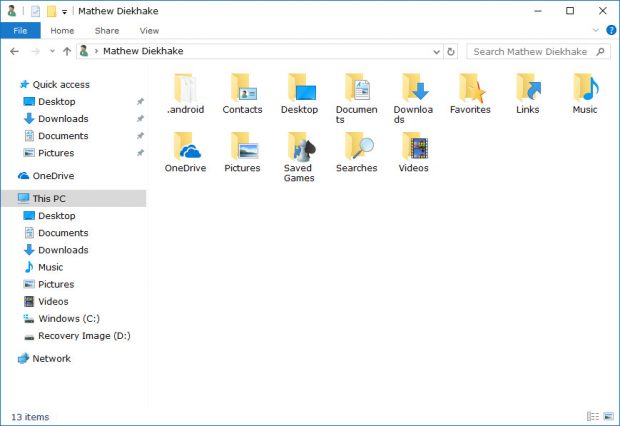Open the .android folder

tap(185, 94)
